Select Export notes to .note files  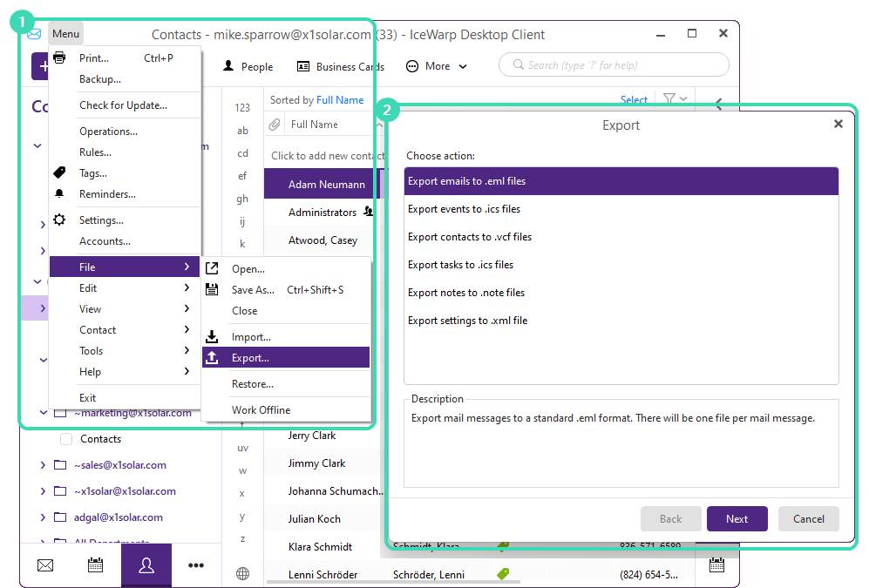621,293
